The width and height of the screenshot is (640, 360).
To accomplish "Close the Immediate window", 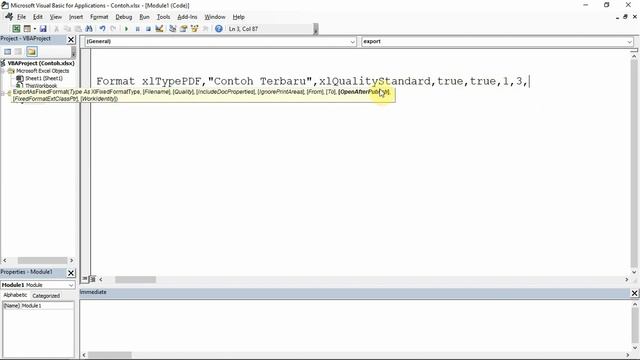I will coord(634,293).
